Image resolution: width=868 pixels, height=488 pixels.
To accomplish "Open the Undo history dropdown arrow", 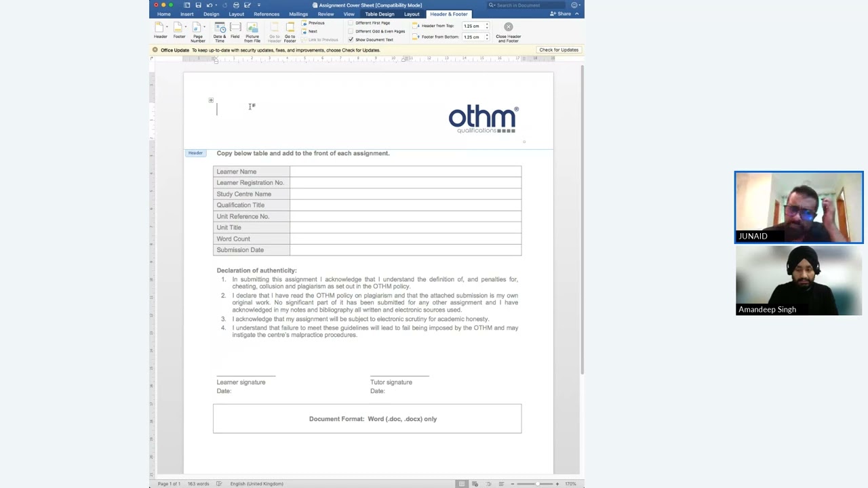I will pyautogui.click(x=215, y=5).
